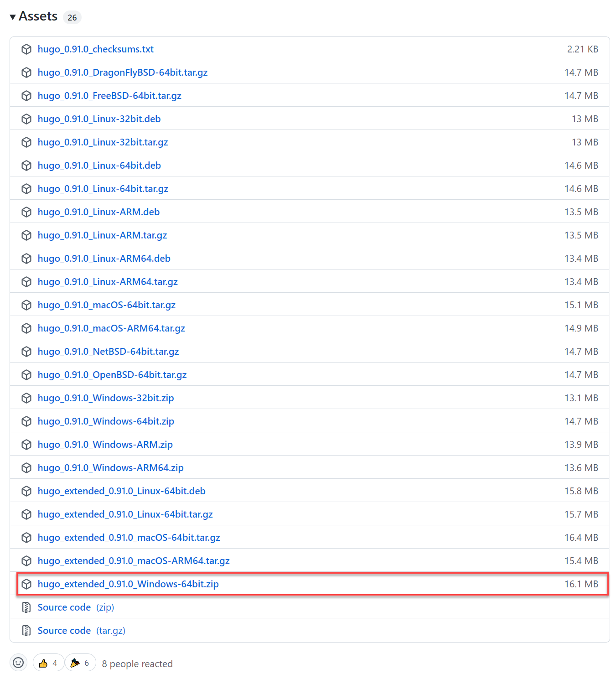This screenshot has width=616, height=679.
Task: Download hugo_extended_0.91.0_Linux-64bit.deb
Action: 122,491
